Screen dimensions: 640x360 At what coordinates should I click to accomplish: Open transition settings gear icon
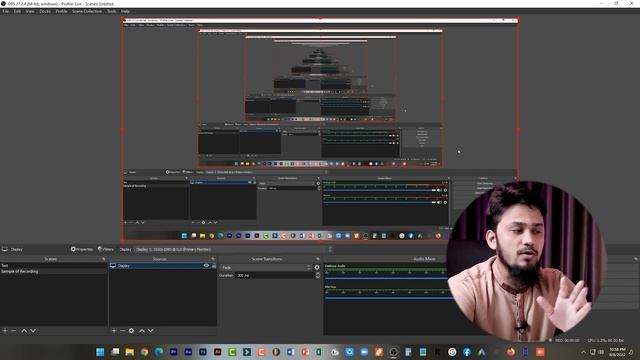click(x=317, y=268)
